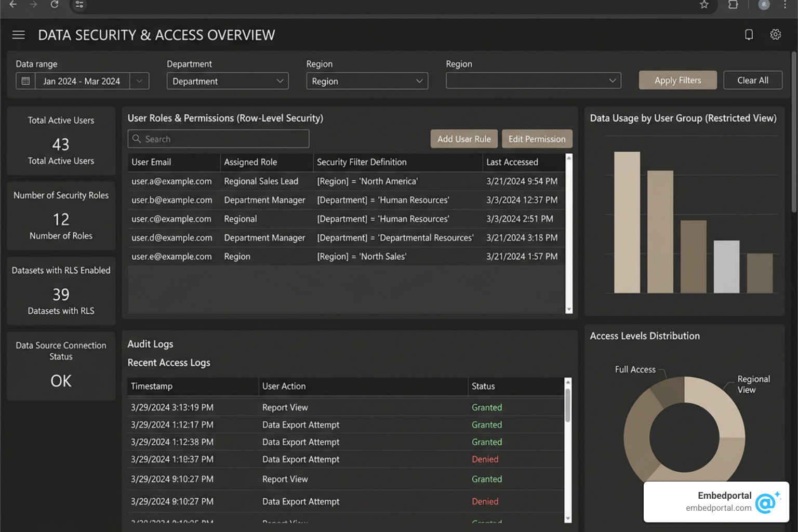Click the dashboard device/mobile view icon
Screen dimensions: 798x532
749,34
